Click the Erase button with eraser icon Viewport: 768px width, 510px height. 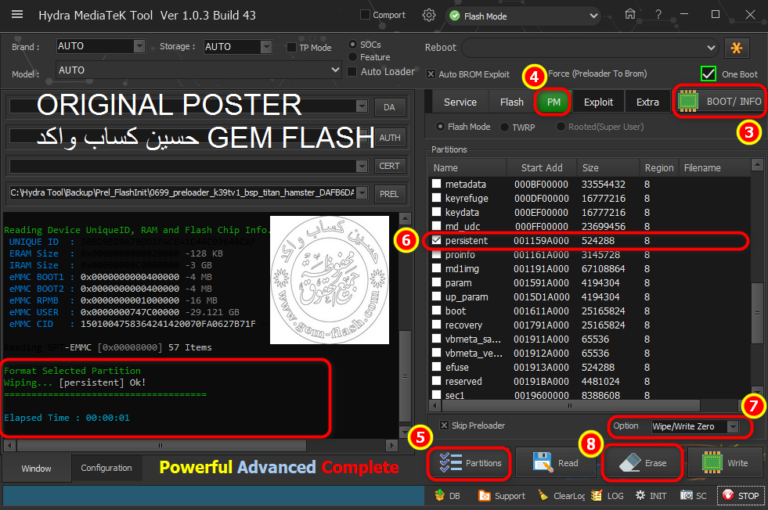pos(643,464)
